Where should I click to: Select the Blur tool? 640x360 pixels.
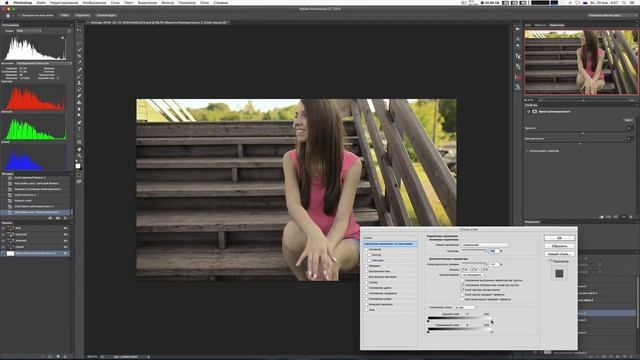pos(79,109)
